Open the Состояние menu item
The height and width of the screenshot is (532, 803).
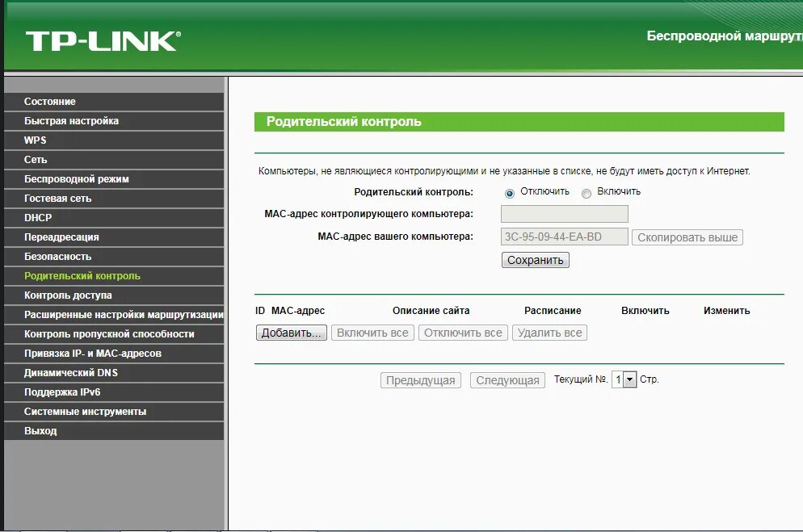pyautogui.click(x=114, y=101)
